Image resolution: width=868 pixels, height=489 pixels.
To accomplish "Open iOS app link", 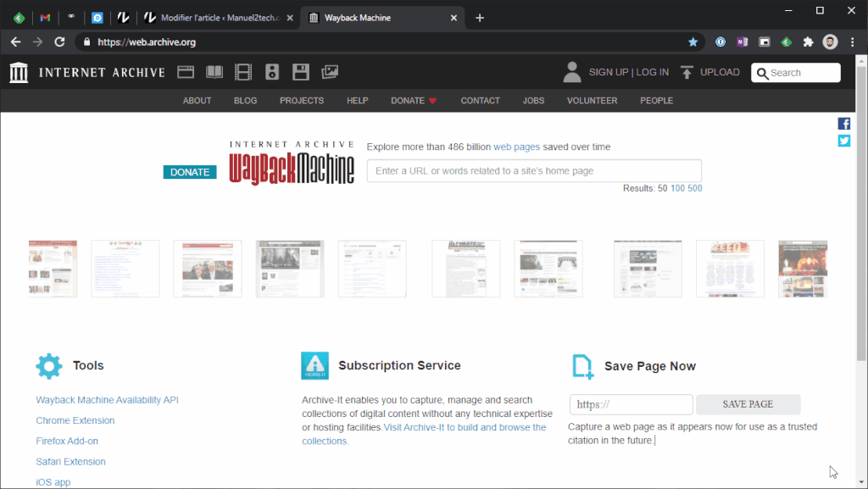I will point(53,482).
